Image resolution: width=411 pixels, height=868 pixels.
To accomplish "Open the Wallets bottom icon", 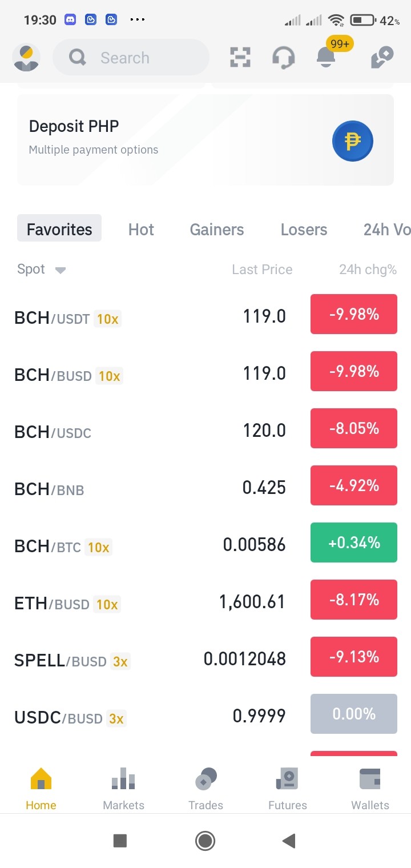I will (x=370, y=789).
